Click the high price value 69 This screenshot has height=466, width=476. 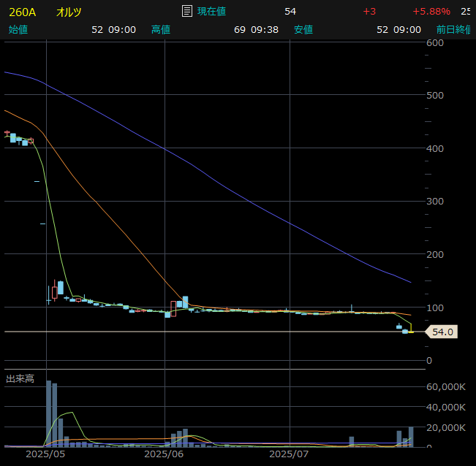(240, 30)
